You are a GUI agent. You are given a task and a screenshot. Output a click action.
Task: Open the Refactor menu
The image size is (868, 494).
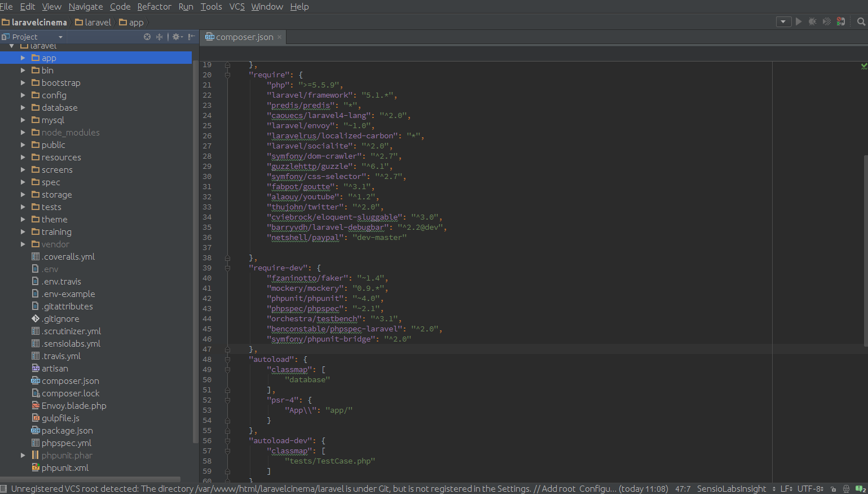154,6
